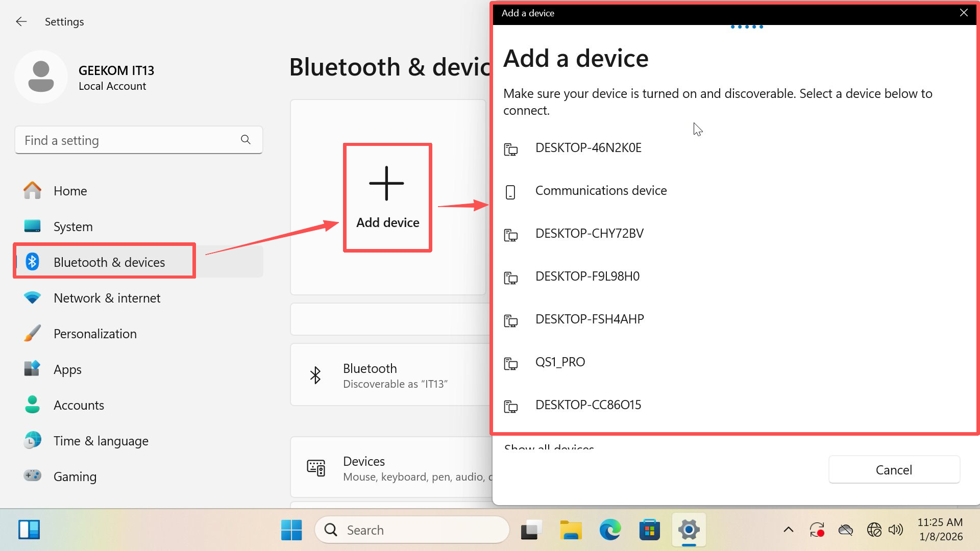
Task: Select QS1_PRO to pair with it
Action: (560, 362)
